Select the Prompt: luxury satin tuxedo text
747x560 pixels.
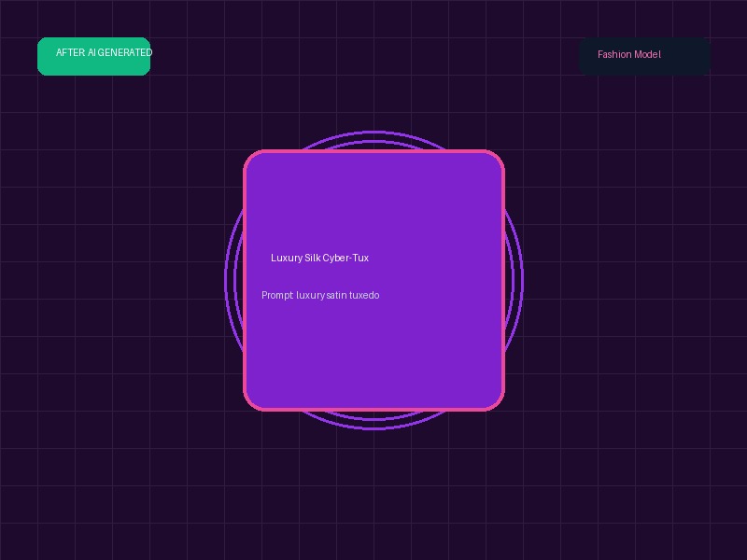point(320,295)
